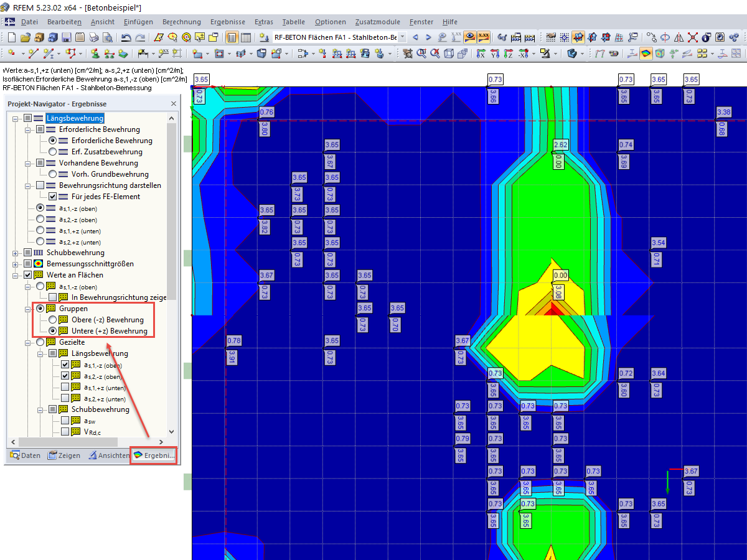Click the gears settings icon
The width and height of the screenshot is (747, 560).
coord(735,37)
